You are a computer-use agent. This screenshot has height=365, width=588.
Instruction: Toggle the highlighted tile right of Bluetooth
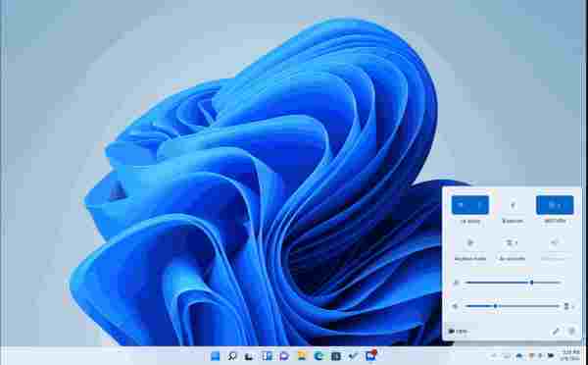pos(555,205)
